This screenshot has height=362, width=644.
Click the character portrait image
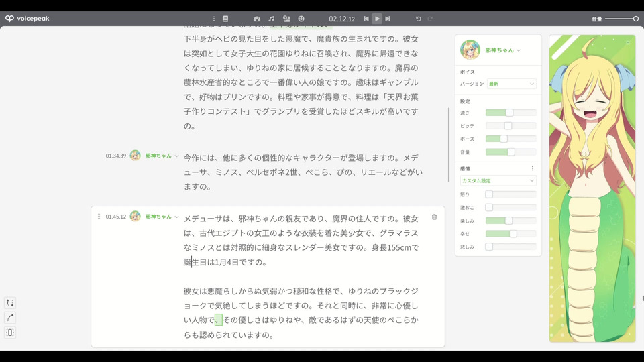592,188
